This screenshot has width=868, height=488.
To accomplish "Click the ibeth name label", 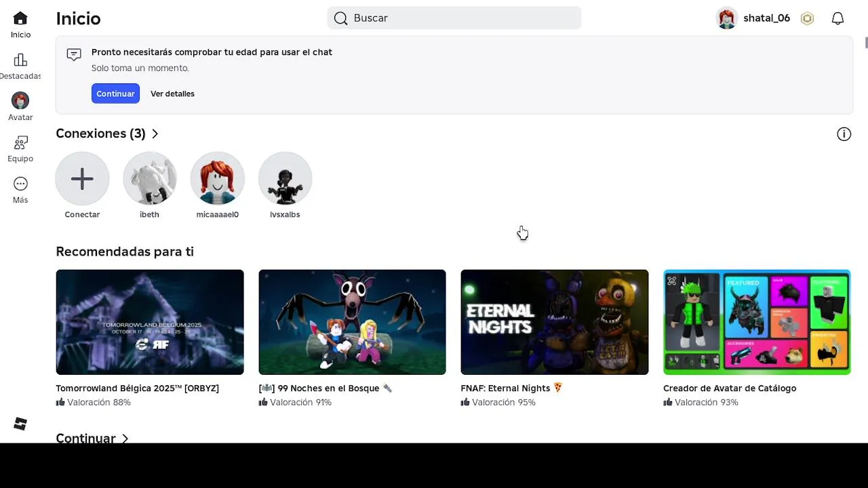I will point(149,215).
